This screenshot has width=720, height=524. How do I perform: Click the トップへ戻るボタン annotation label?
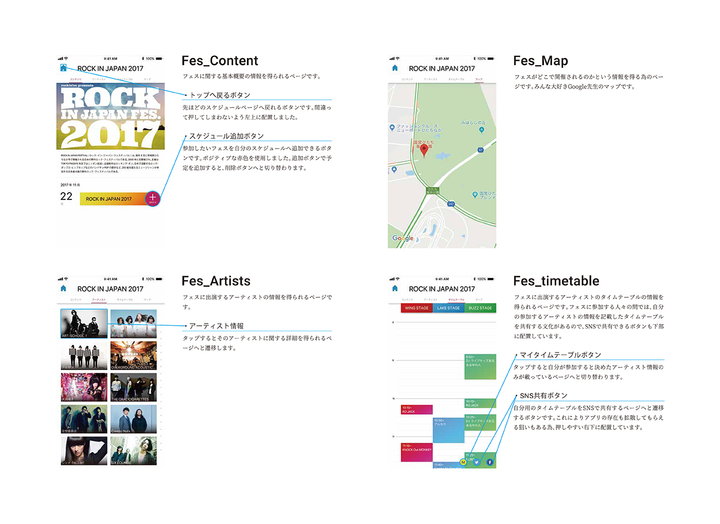(x=220, y=95)
